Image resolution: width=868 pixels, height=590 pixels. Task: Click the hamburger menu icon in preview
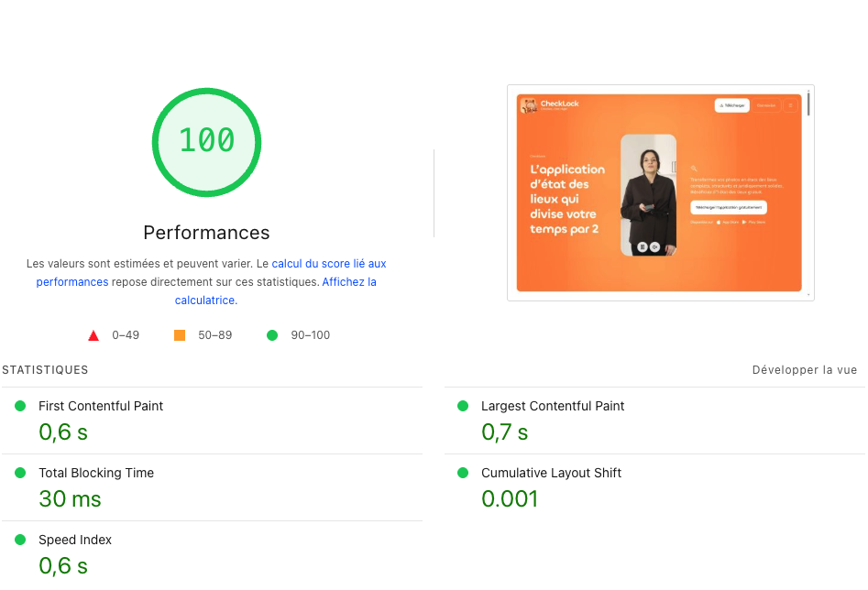click(x=790, y=105)
